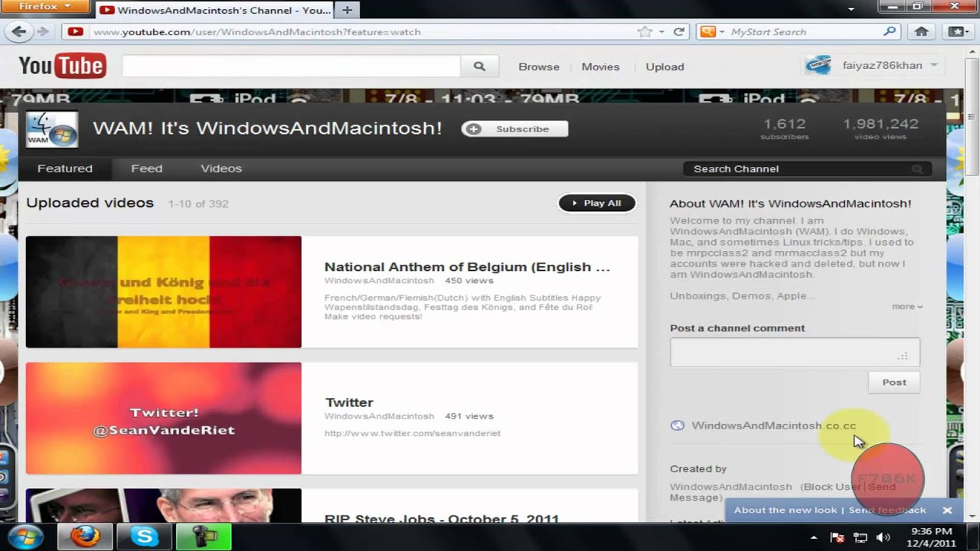980x551 pixels.
Task: Open the Firefox menu dropdown
Action: point(44,7)
